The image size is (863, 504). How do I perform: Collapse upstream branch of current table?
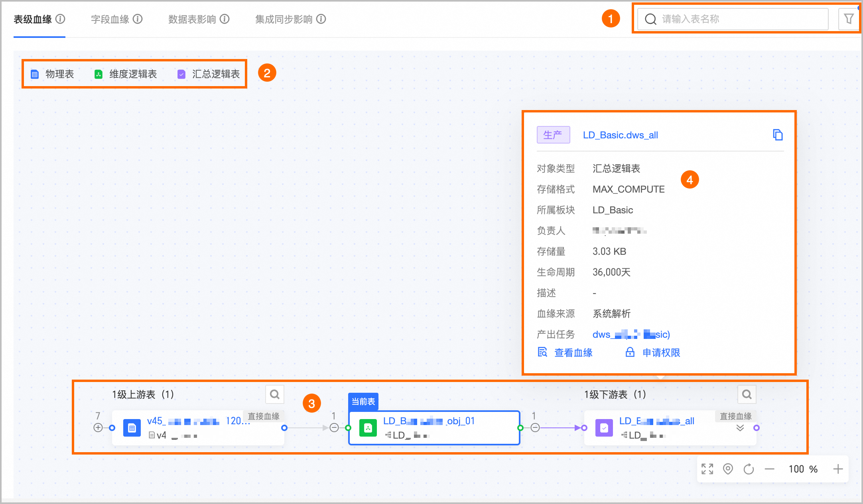pyautogui.click(x=334, y=428)
